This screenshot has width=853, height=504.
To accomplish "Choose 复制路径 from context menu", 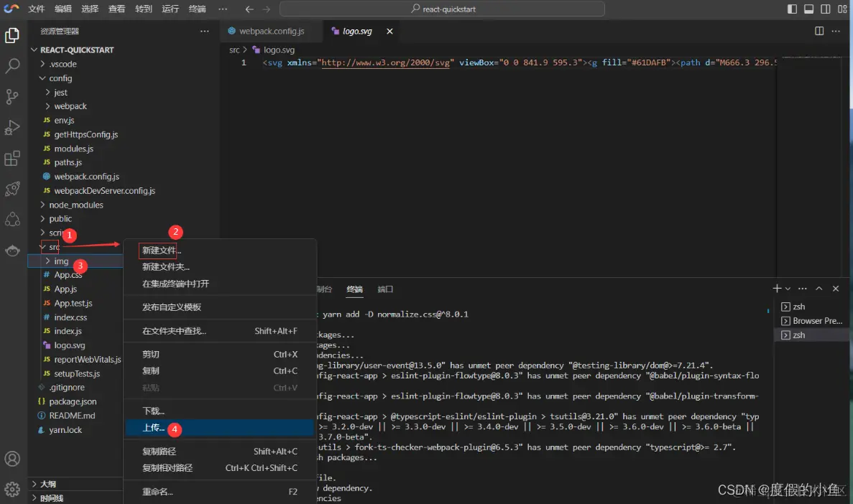I will point(220,452).
